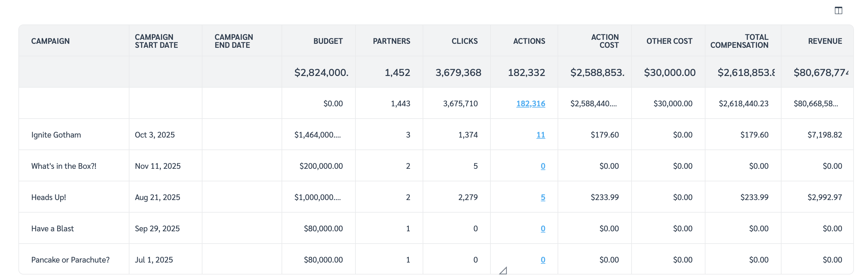Click the actions link for Heads Up!
The image size is (868, 280).
(x=543, y=198)
